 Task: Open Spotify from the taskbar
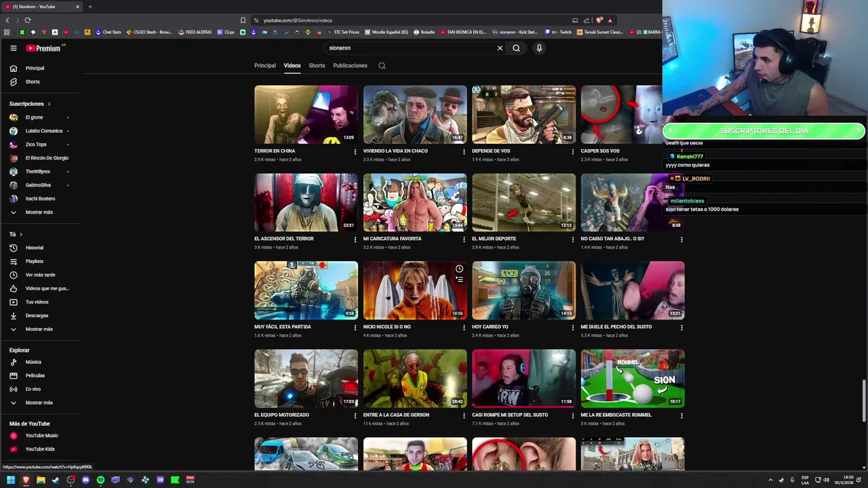click(100, 480)
